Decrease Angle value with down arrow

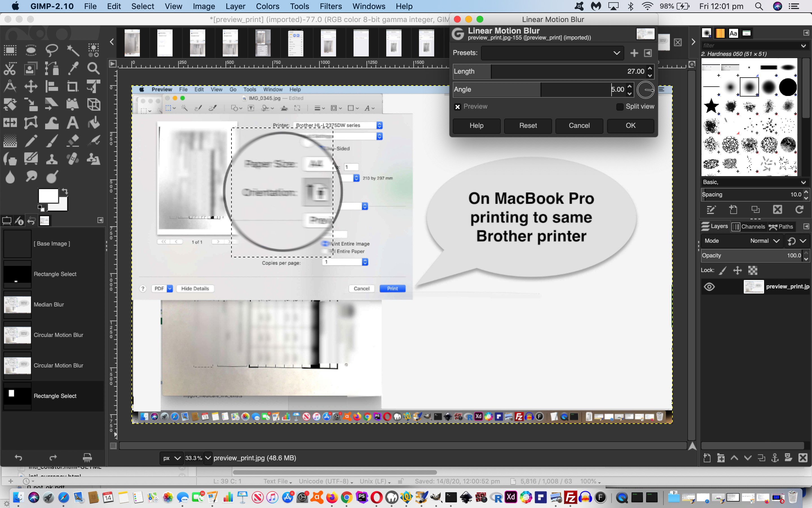click(x=630, y=93)
